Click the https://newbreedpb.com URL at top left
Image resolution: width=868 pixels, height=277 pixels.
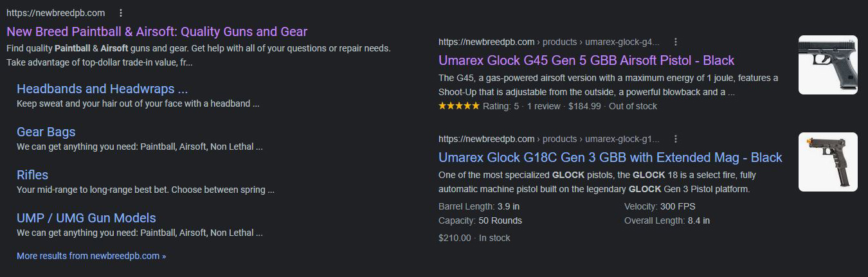coord(55,13)
